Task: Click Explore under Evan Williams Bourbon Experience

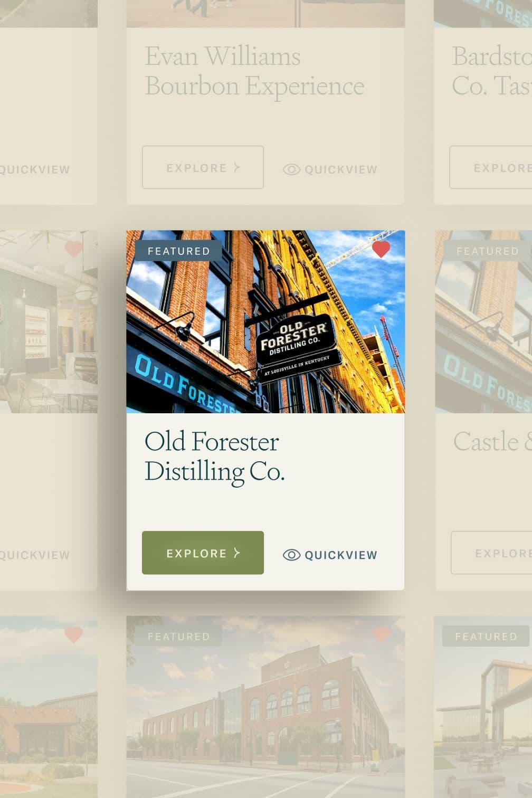Action: point(203,167)
